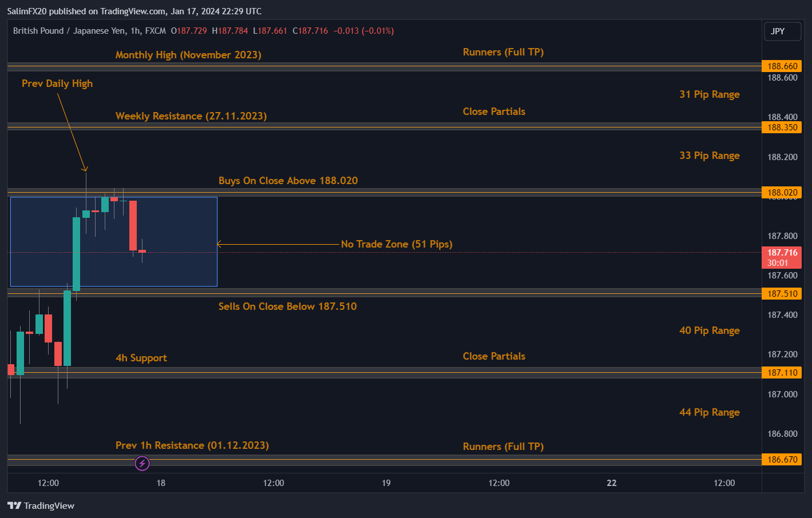Select the tall green breakout candle
Screen dimensions: 812x518
[76, 253]
